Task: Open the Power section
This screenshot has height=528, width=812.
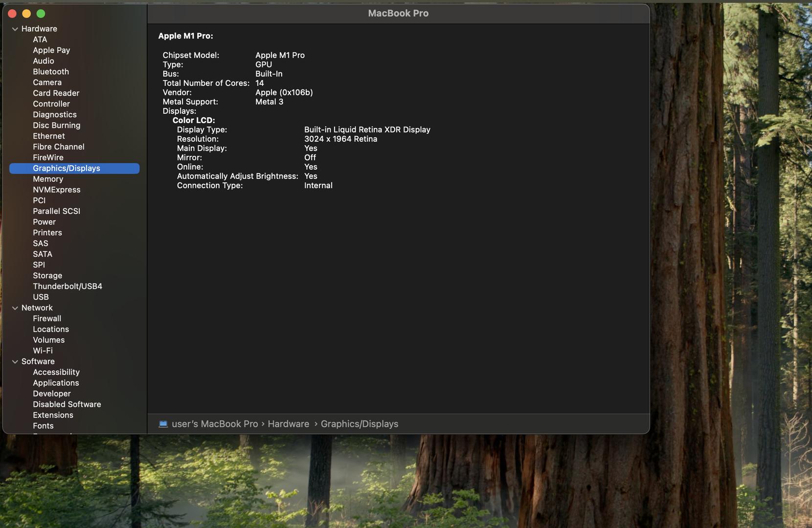Action: pyautogui.click(x=44, y=222)
